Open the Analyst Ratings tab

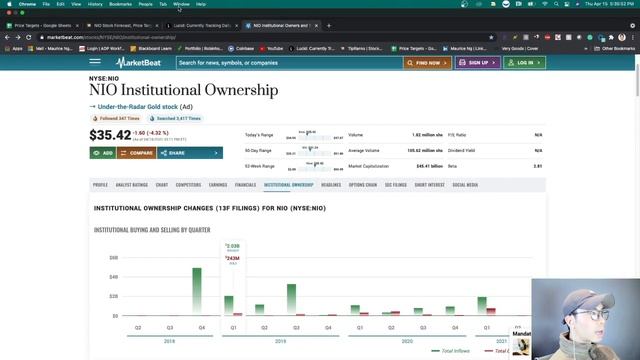click(x=131, y=185)
